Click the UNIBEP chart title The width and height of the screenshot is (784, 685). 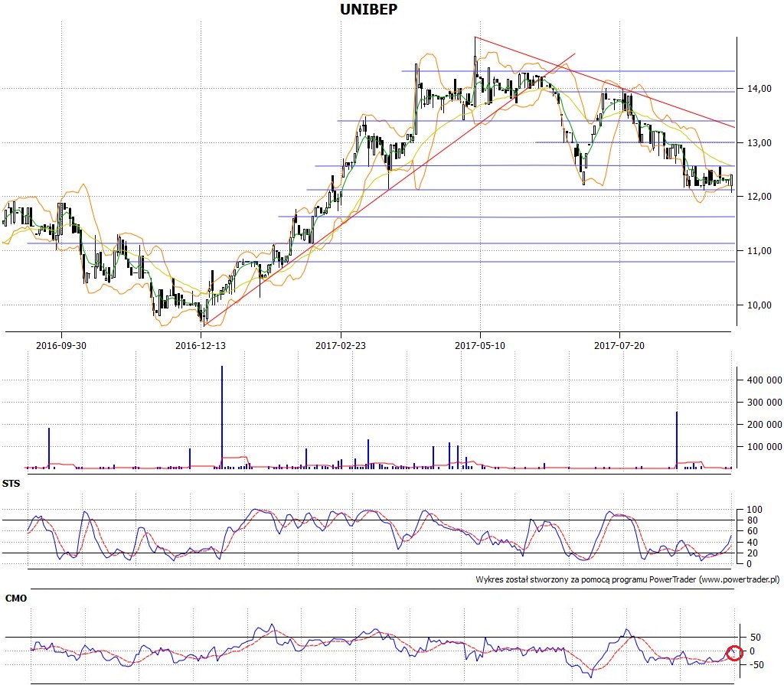368,9
